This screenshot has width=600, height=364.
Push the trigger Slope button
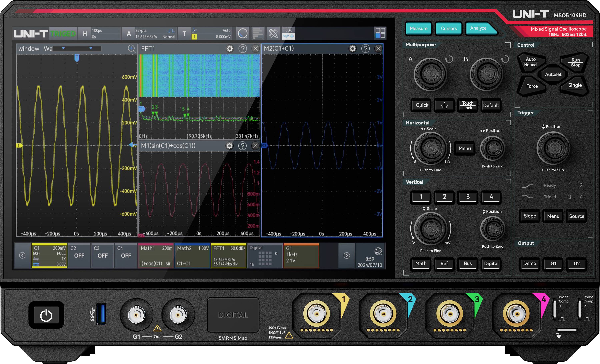pyautogui.click(x=530, y=216)
